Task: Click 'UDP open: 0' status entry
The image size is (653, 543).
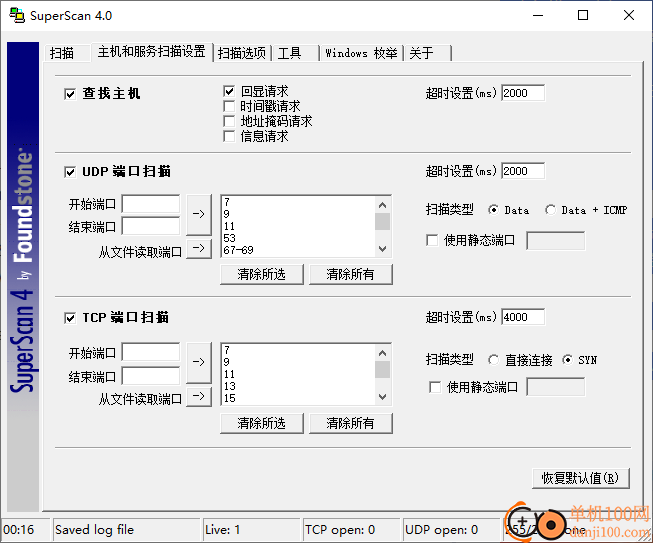Action: [441, 530]
